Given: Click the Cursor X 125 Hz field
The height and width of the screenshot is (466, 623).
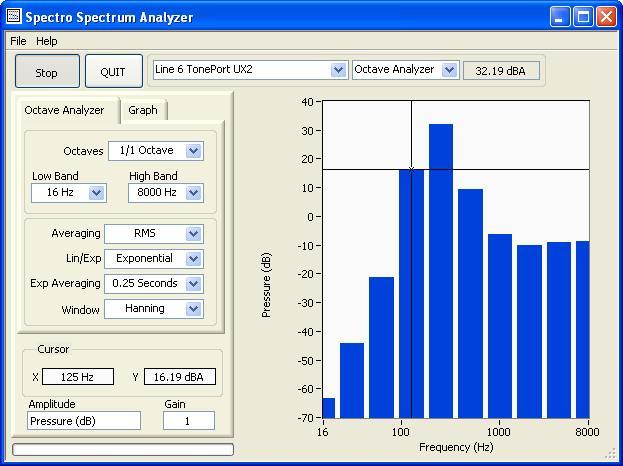Looking at the screenshot, I should [x=78, y=377].
